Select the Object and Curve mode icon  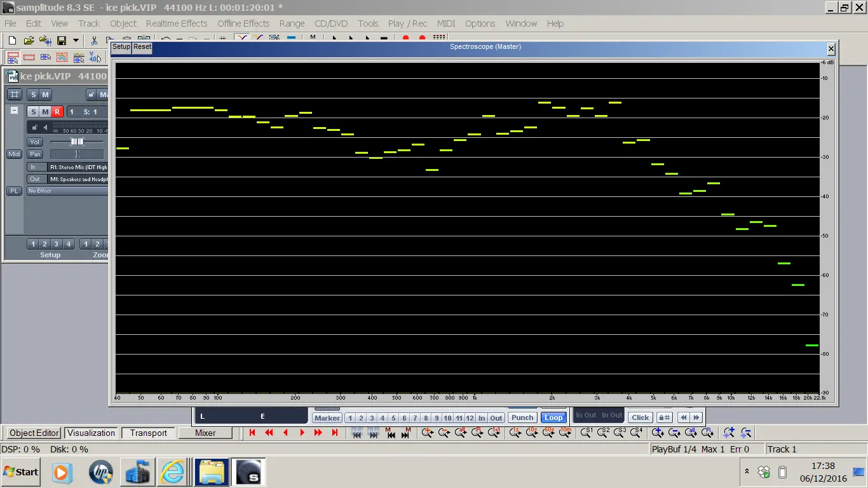pyautogui.click(x=78, y=57)
